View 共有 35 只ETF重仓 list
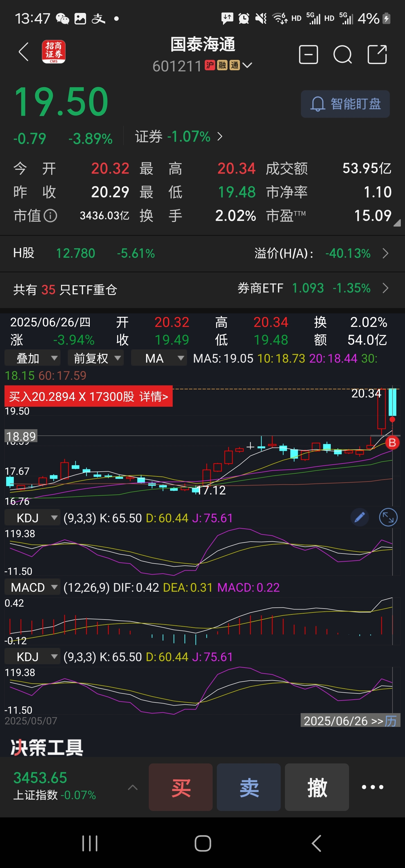Viewport: 405px width, 868px height. [65, 290]
